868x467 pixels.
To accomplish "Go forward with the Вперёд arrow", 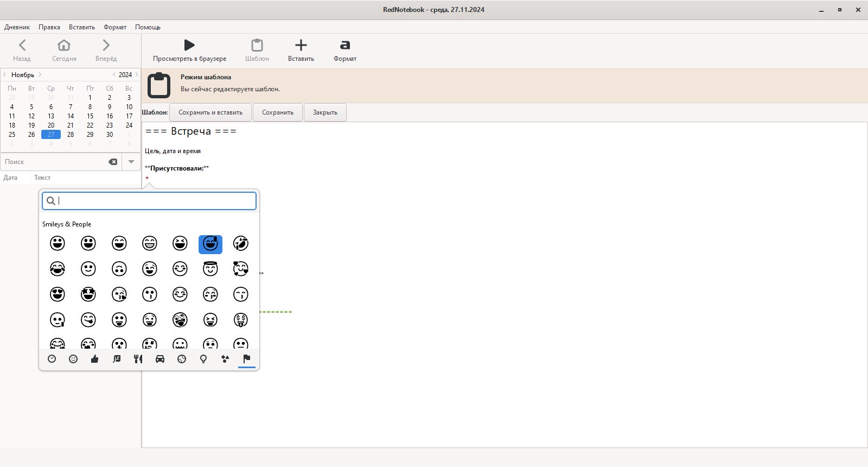I will point(106,51).
